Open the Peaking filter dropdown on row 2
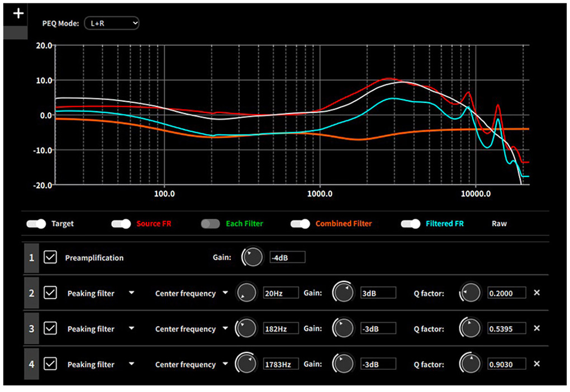 pyautogui.click(x=131, y=293)
